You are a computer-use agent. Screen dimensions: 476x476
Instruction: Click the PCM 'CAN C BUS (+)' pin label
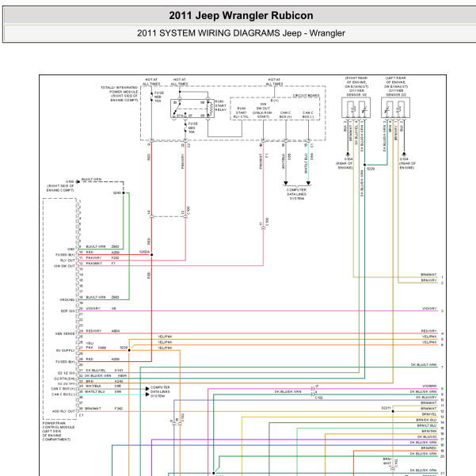[x=63, y=389]
